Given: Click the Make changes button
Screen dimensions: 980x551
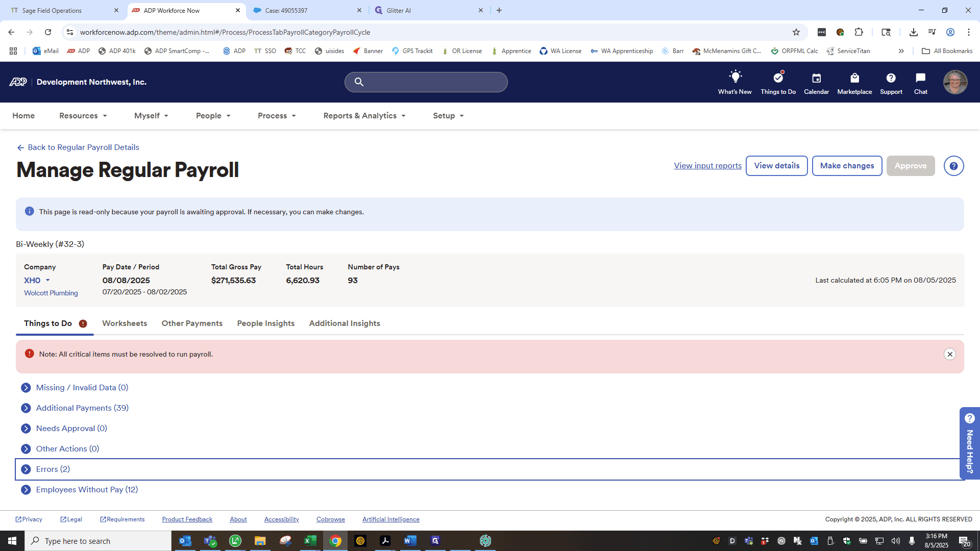Looking at the screenshot, I should 847,166.
